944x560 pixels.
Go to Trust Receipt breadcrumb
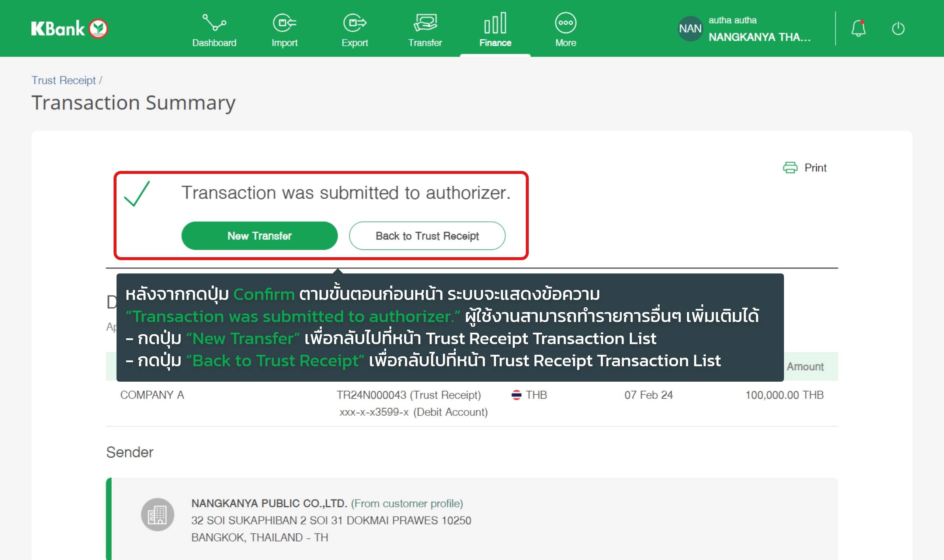[63, 80]
